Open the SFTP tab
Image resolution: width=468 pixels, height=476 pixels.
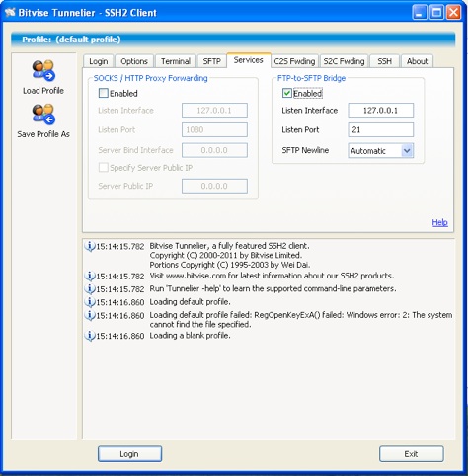(211, 61)
